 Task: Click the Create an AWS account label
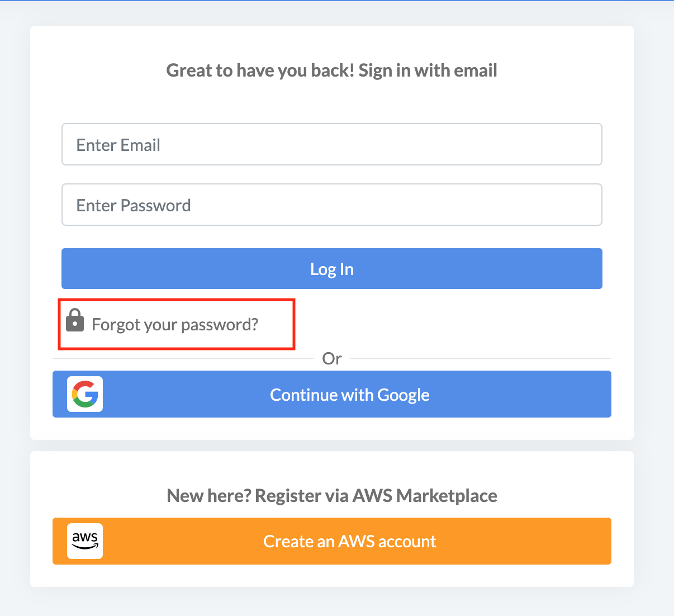[350, 541]
